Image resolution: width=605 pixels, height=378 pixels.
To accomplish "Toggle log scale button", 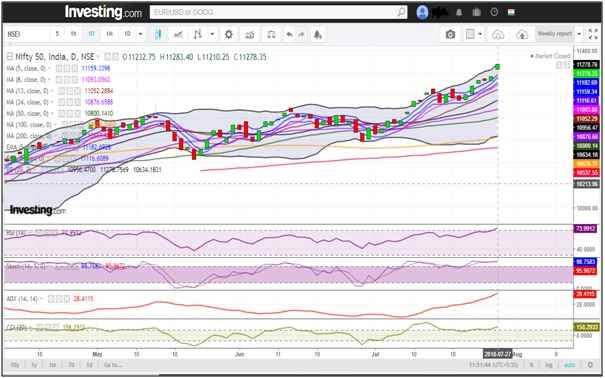I will coord(548,364).
